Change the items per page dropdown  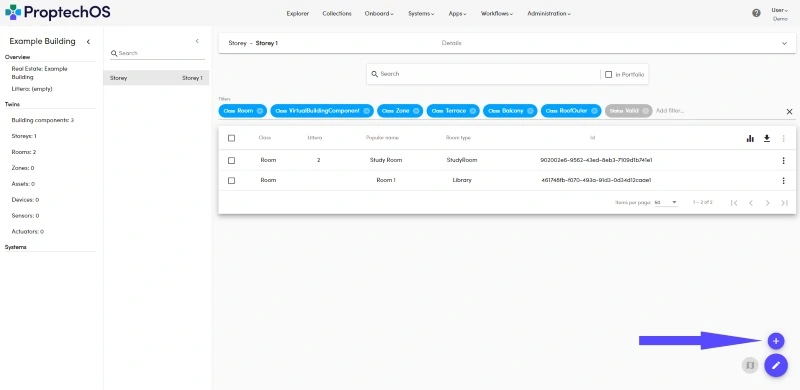click(x=666, y=203)
